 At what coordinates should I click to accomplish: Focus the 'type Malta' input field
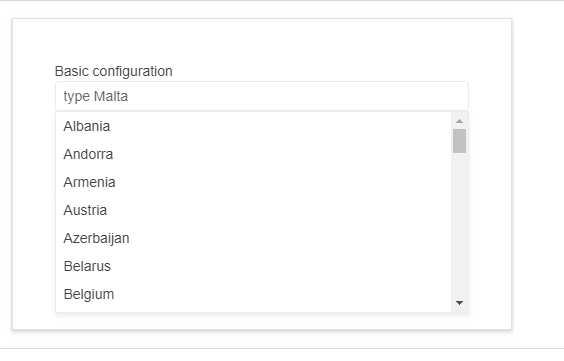pyautogui.click(x=261, y=96)
